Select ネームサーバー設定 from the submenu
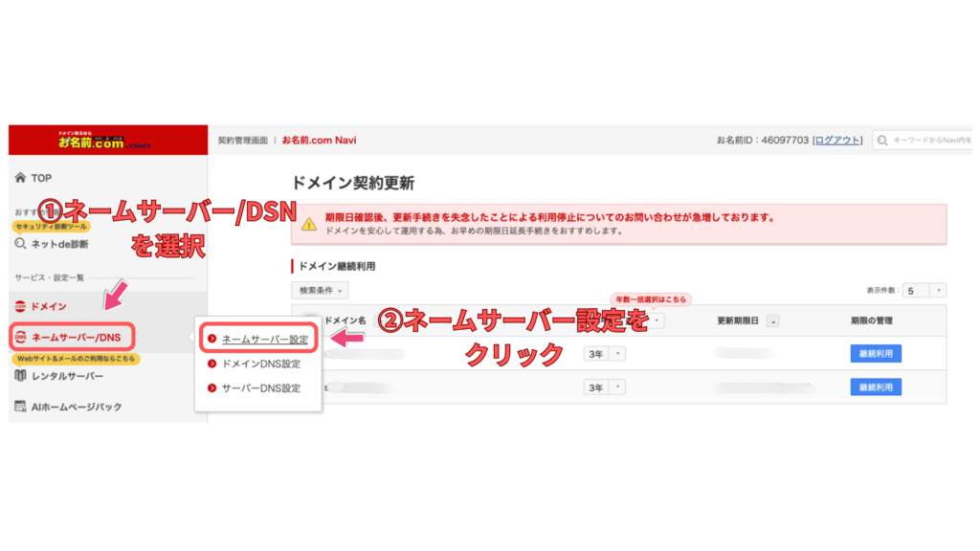 [264, 340]
